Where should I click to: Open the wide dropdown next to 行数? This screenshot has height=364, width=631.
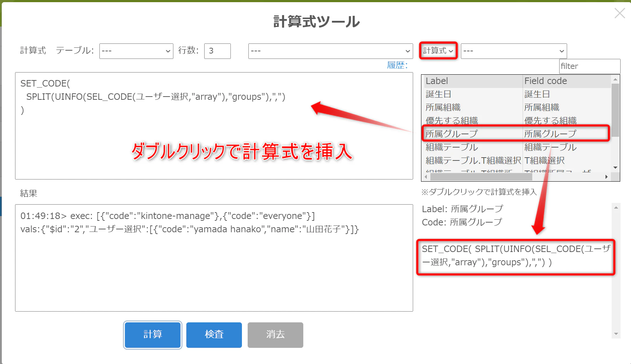[330, 51]
